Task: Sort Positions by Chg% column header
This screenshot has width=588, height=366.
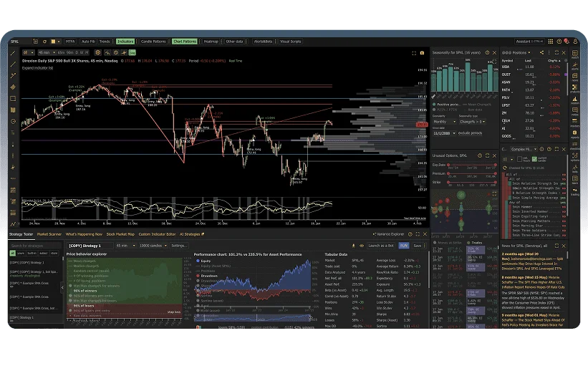Action: coord(554,60)
